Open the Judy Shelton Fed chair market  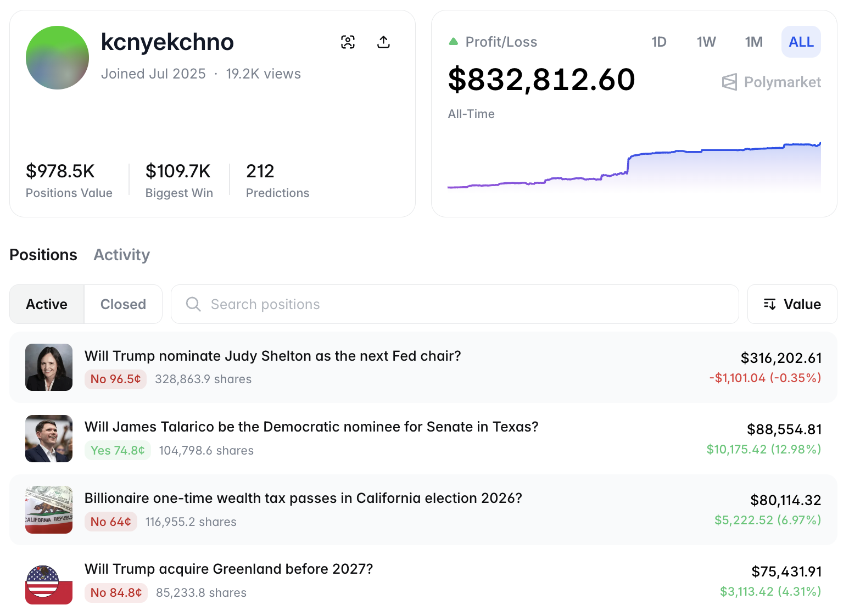click(x=273, y=356)
